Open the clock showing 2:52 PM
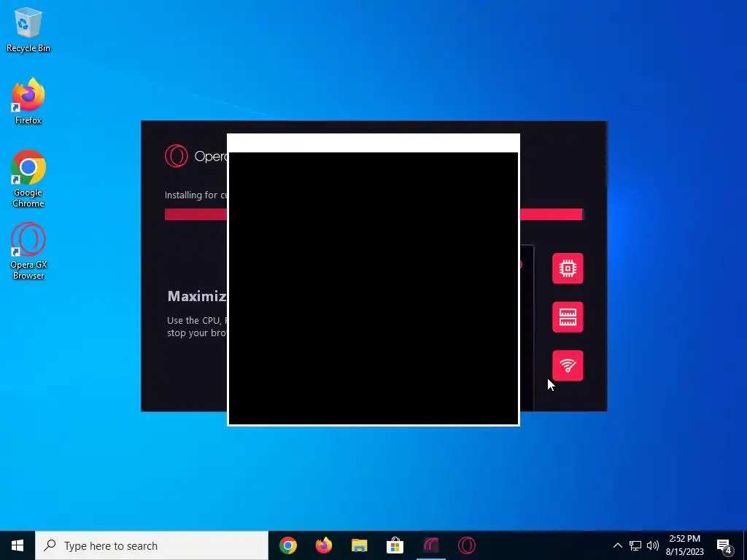This screenshot has width=747, height=560. click(684, 545)
